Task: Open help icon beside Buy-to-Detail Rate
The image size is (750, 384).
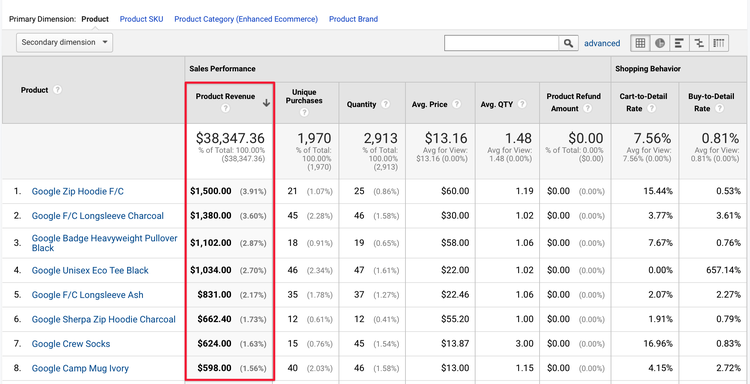Action: pyautogui.click(x=719, y=109)
